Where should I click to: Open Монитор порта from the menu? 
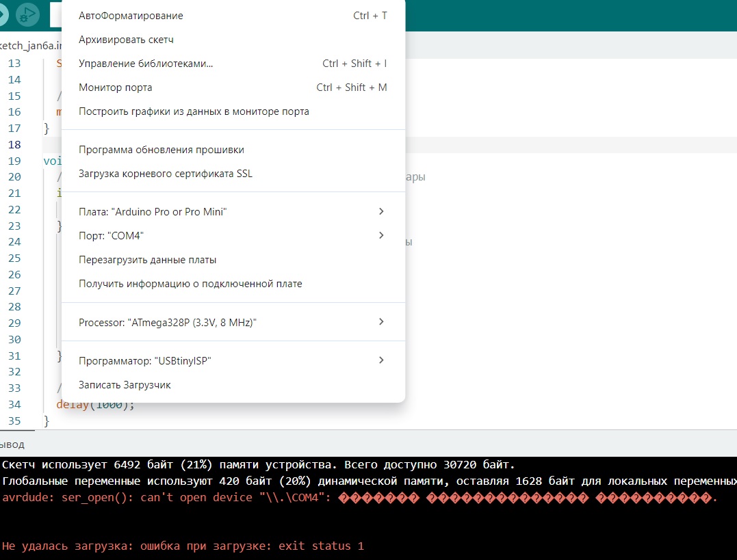coord(115,88)
